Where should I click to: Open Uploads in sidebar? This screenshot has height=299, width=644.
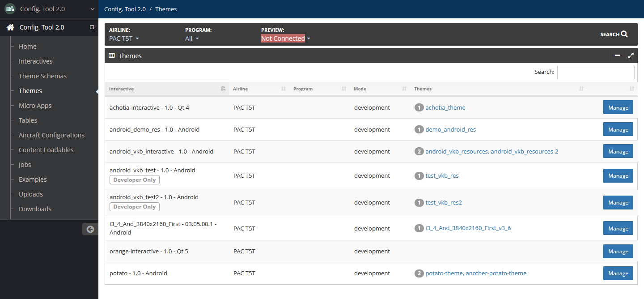click(31, 194)
